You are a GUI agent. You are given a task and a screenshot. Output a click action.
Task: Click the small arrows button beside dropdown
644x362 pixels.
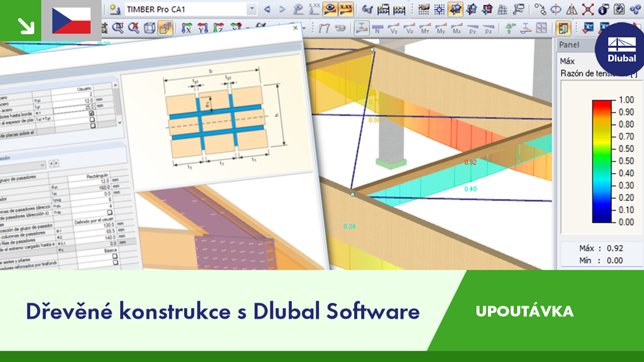(54, 163)
